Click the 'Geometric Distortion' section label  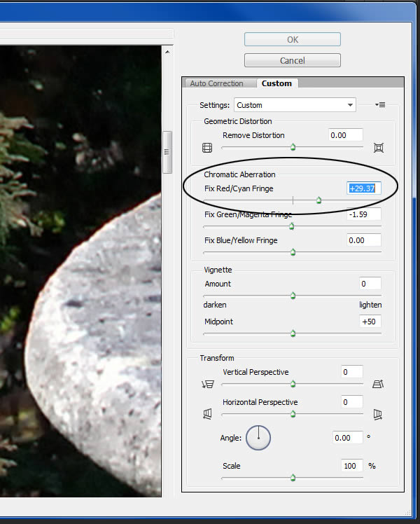click(x=238, y=121)
